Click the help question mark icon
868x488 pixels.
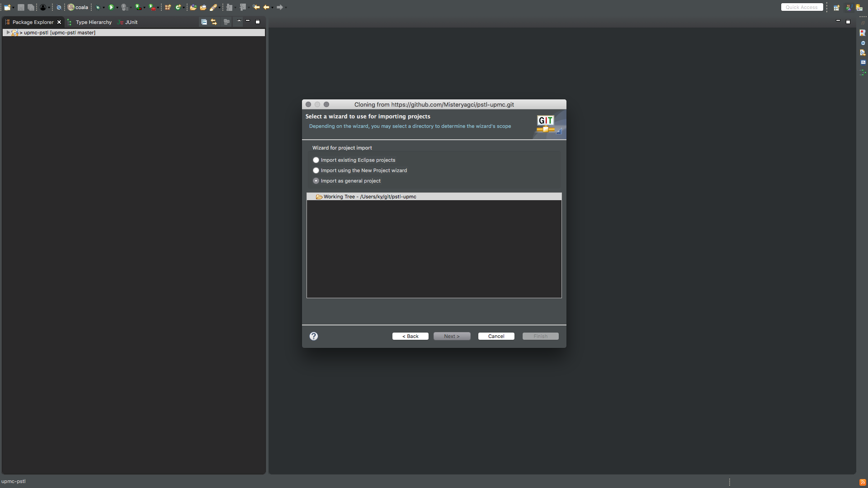[314, 336]
